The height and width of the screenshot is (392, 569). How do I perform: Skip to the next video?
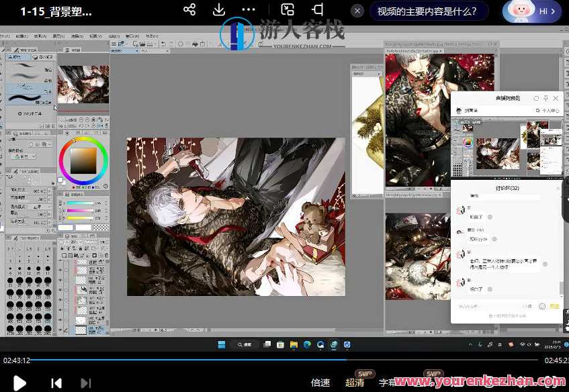85,383
